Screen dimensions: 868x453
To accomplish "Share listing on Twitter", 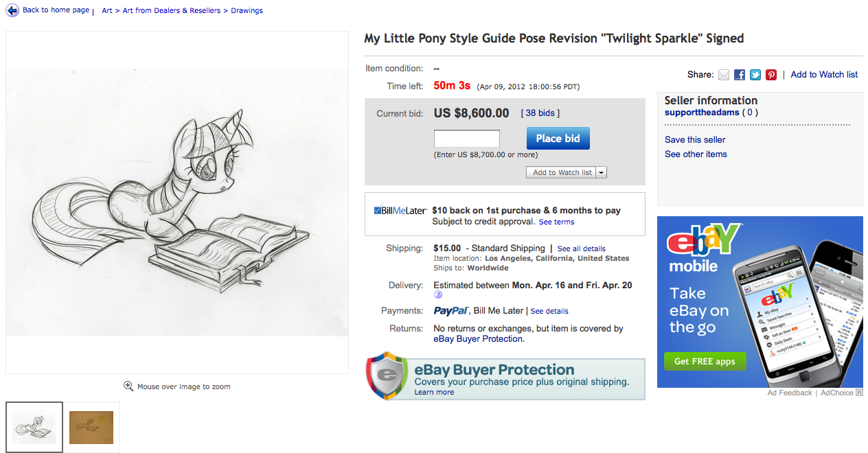I will click(755, 75).
